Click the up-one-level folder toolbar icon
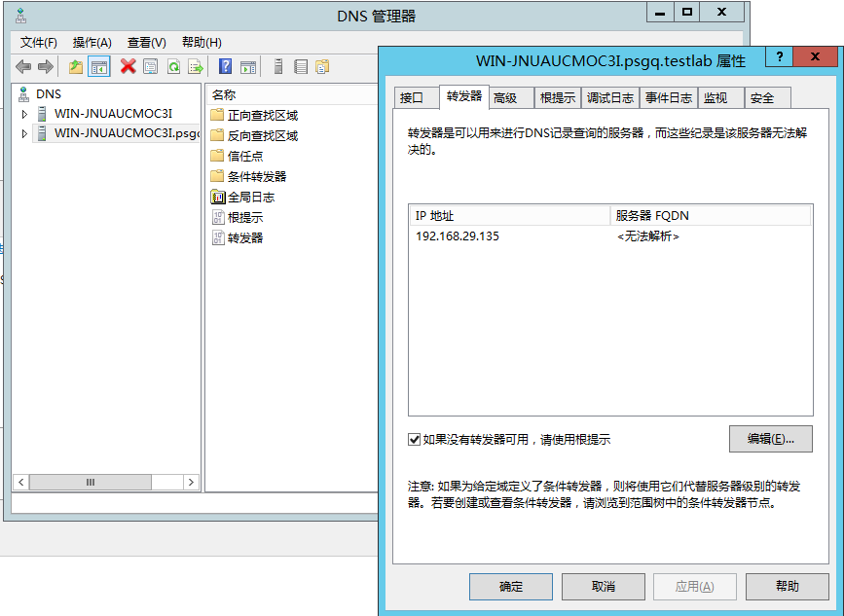Image resolution: width=844 pixels, height=616 pixels. 76,66
